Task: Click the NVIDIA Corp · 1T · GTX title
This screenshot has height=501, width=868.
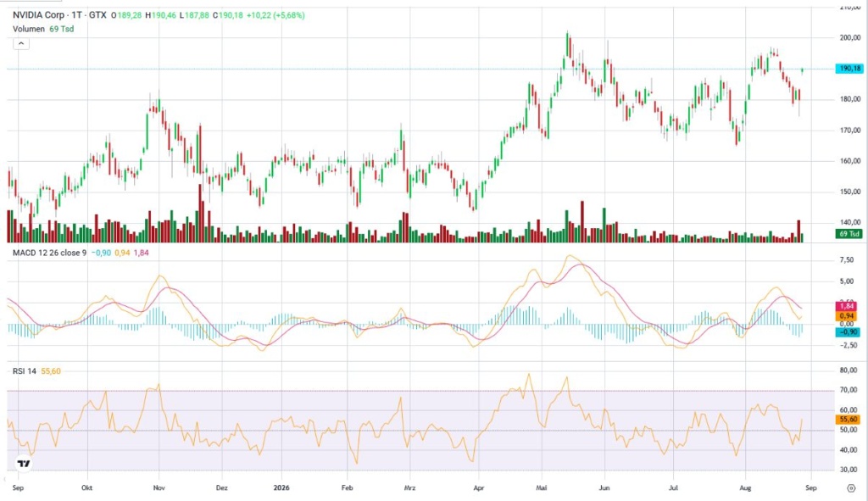Action: tap(60, 15)
